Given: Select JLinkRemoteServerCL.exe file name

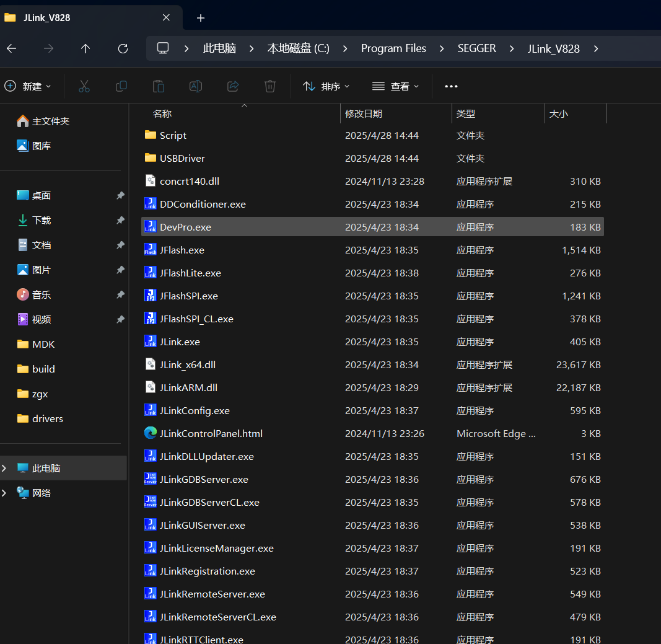Looking at the screenshot, I should click(218, 617).
